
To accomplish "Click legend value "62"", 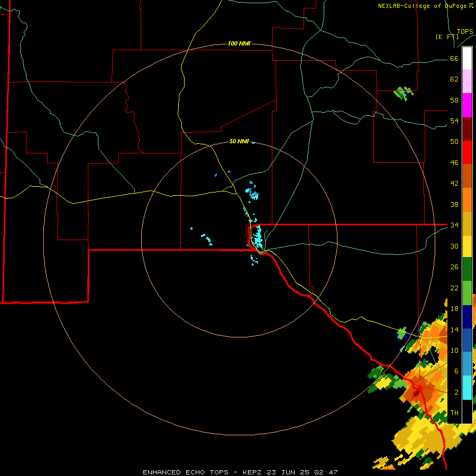I will [x=454, y=79].
